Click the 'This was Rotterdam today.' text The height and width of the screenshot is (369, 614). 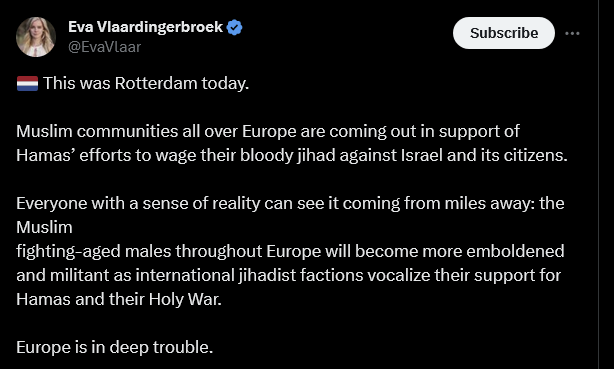(146, 83)
